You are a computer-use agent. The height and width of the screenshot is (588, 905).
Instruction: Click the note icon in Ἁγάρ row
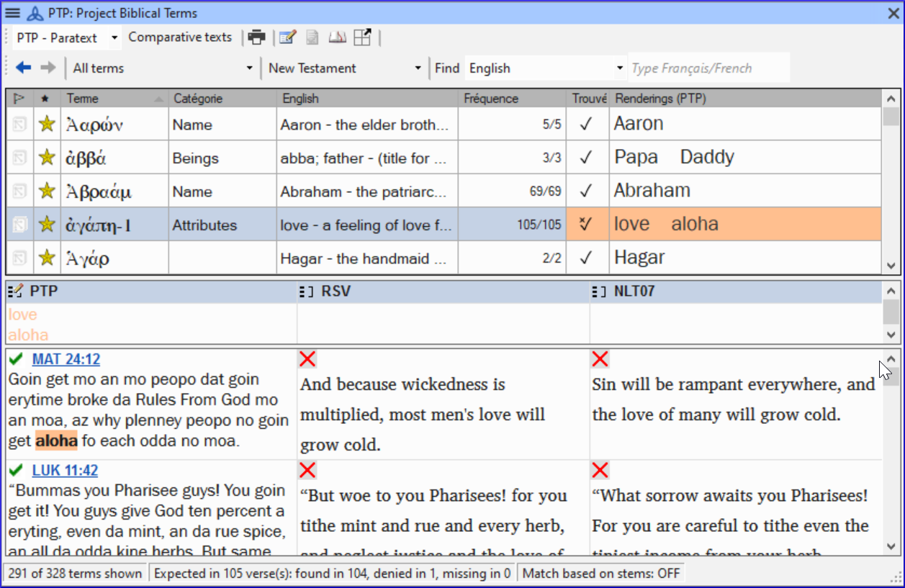(20, 258)
